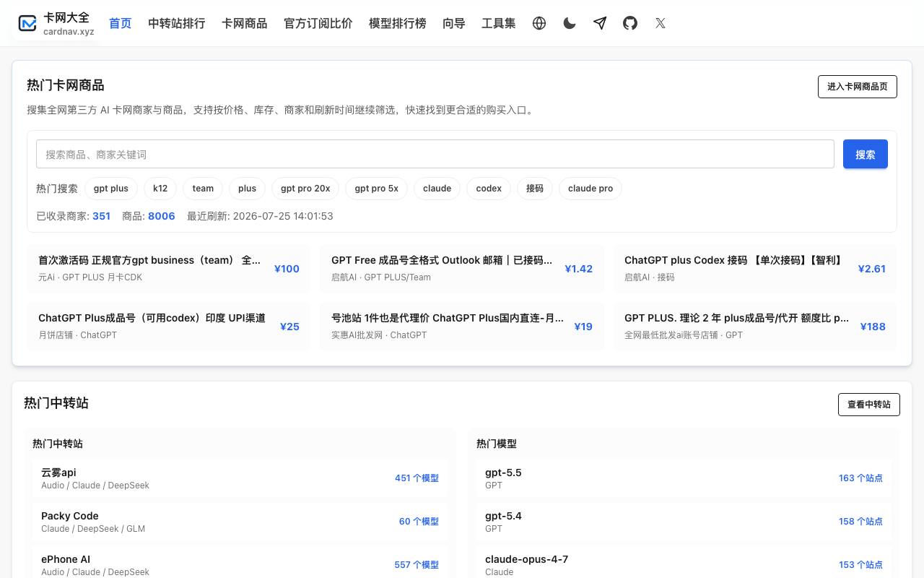Viewport: 924px width, 578px height.
Task: Click the ¥1.42 price text
Action: (579, 269)
